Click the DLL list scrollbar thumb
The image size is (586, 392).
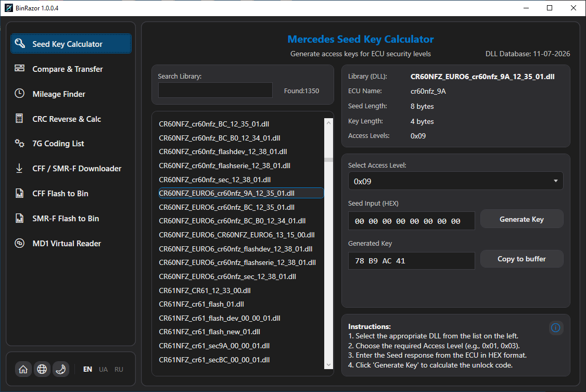[x=329, y=160]
